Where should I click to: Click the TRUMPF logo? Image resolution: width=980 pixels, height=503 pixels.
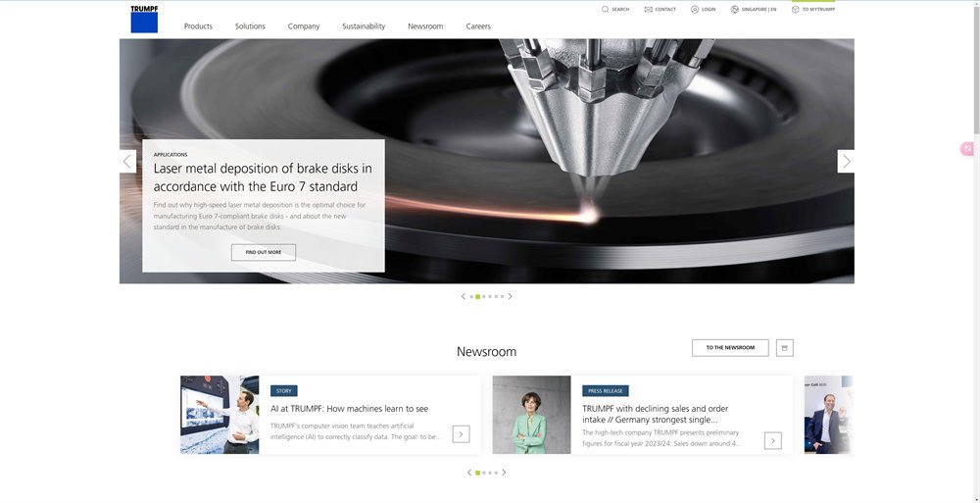point(144,19)
